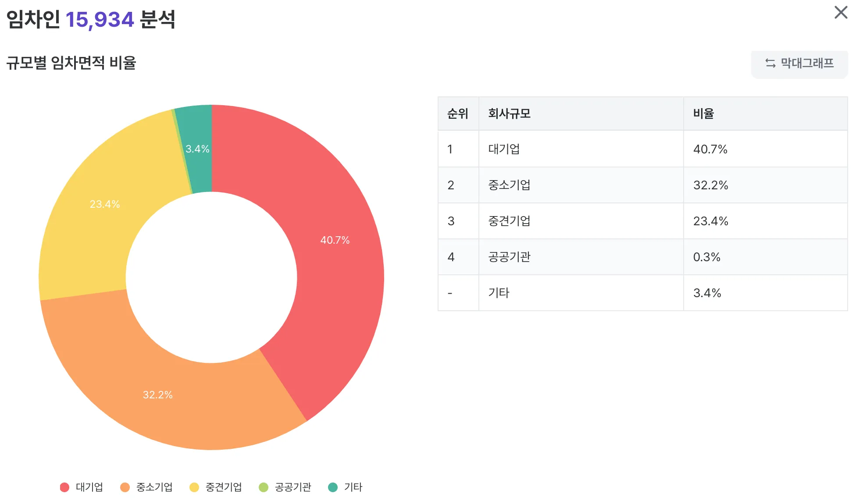Click the 비율 column header
Viewport: 856px width, 504px height.
tap(703, 114)
